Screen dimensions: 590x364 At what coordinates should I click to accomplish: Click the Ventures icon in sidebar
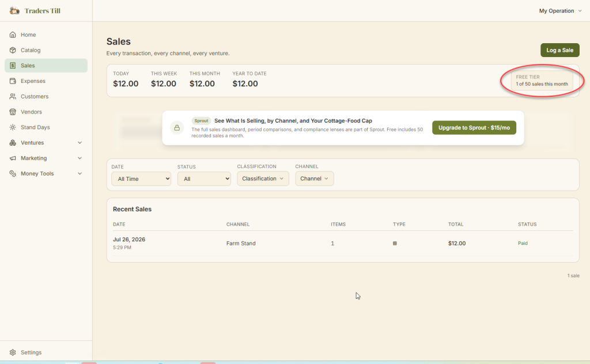[13, 142]
